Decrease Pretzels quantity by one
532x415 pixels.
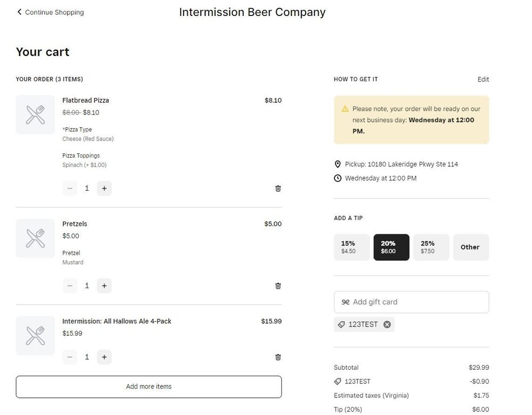point(70,286)
